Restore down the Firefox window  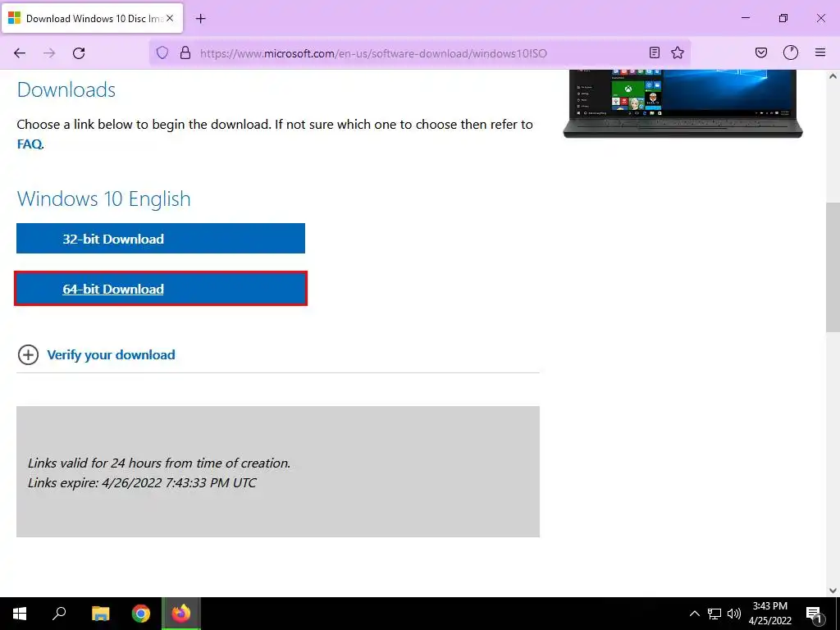pos(783,18)
